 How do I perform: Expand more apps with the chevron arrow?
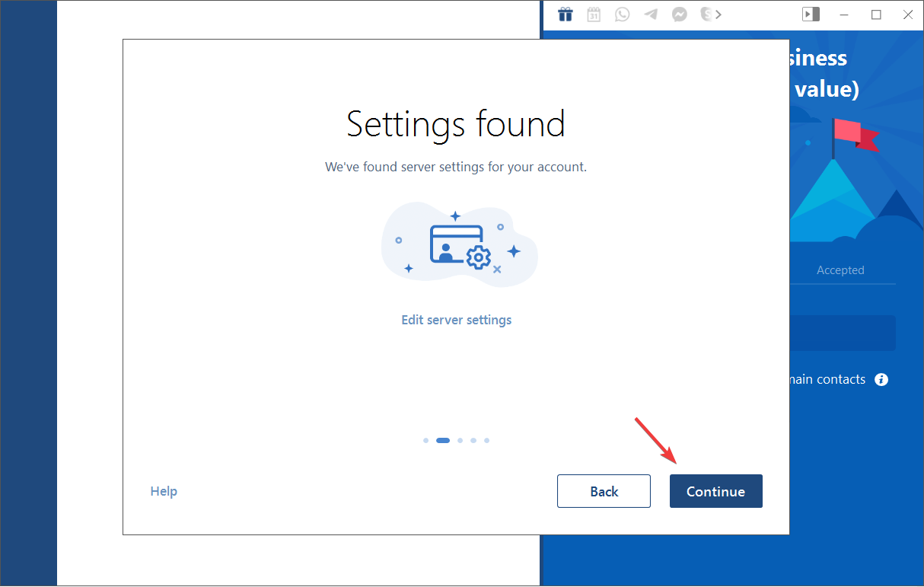point(718,14)
